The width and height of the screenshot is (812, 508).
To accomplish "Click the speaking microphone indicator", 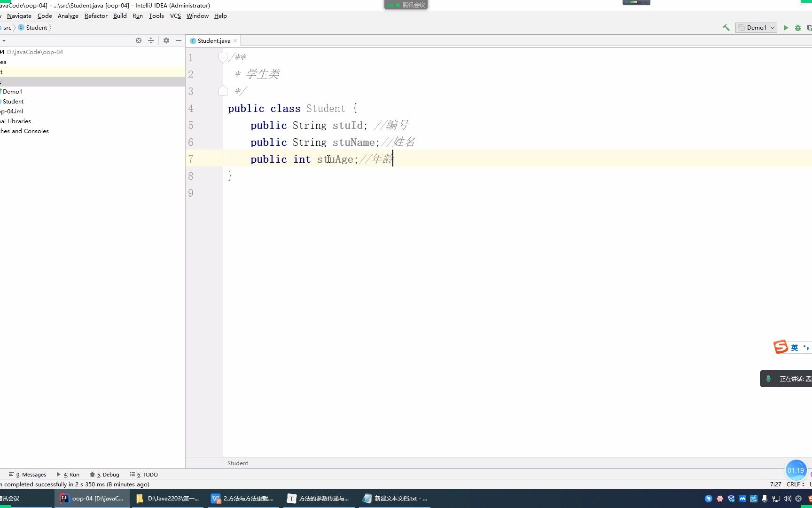I will click(x=768, y=379).
